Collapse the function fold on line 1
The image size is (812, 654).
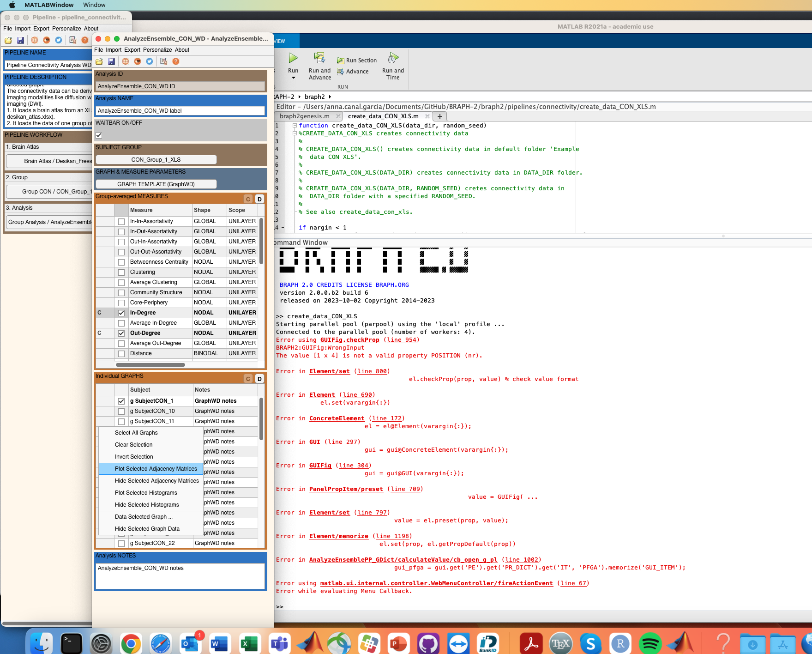[294, 125]
